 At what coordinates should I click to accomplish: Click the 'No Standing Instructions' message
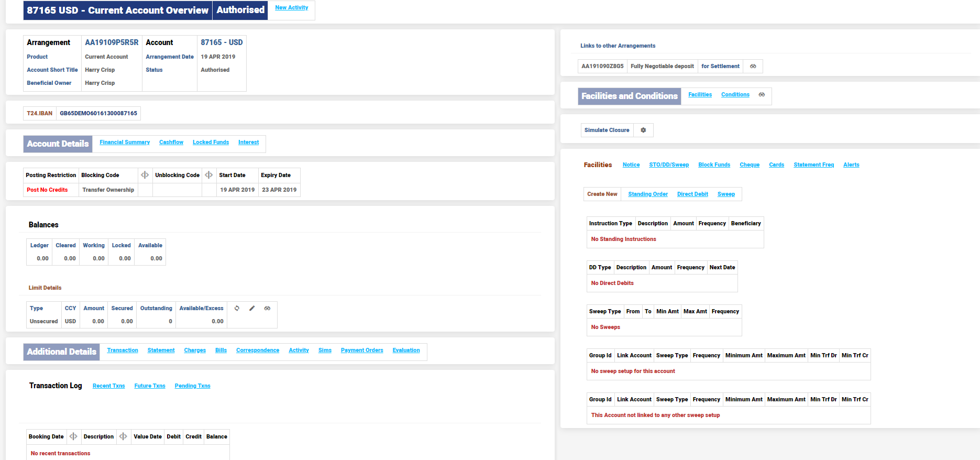pyautogui.click(x=623, y=239)
